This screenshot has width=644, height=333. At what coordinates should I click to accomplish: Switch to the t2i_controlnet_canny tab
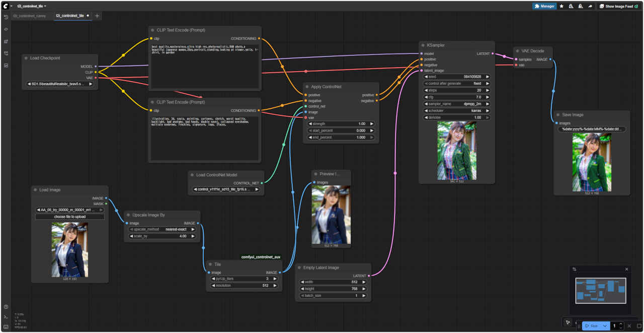pyautogui.click(x=29, y=16)
